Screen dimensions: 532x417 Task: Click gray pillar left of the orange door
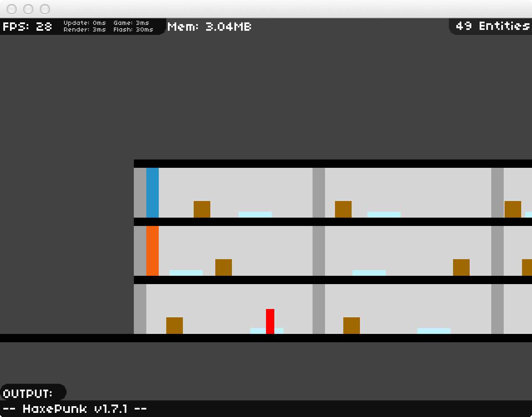click(x=140, y=251)
